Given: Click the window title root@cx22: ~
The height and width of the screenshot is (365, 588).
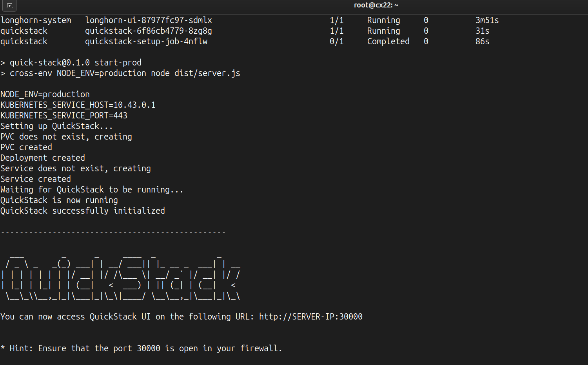Looking at the screenshot, I should (376, 5).
